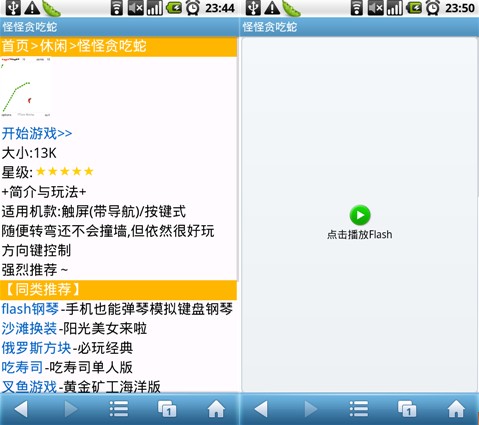
Task: Tap forward arrow in left screen toolbar
Action: 70,409
